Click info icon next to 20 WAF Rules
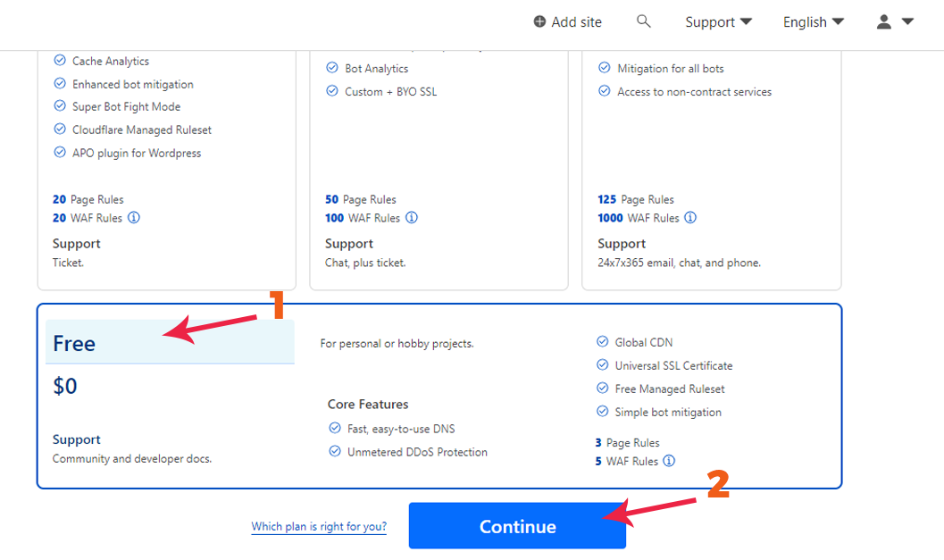This screenshot has width=944, height=560. tap(134, 218)
